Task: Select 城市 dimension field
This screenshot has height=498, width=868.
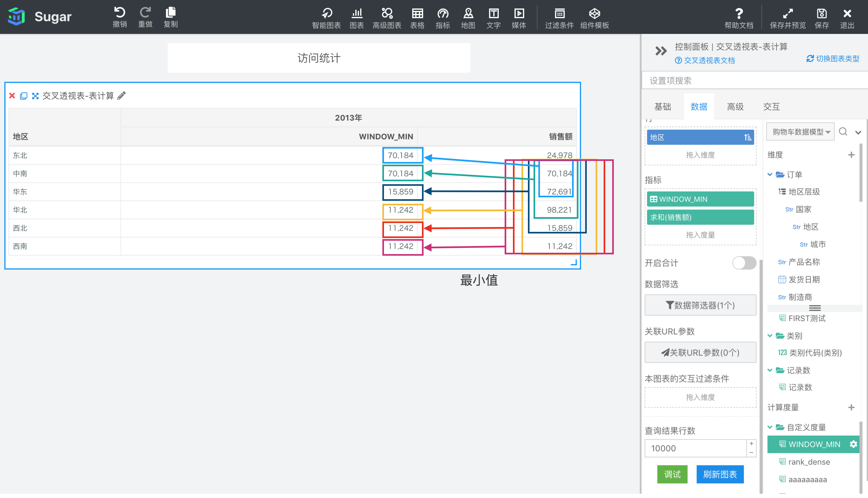Action: click(813, 244)
